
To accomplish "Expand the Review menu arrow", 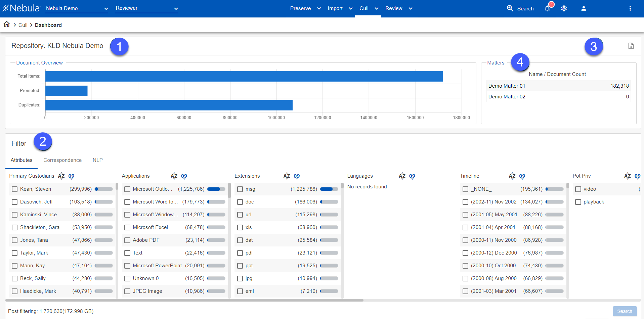I will (410, 8).
